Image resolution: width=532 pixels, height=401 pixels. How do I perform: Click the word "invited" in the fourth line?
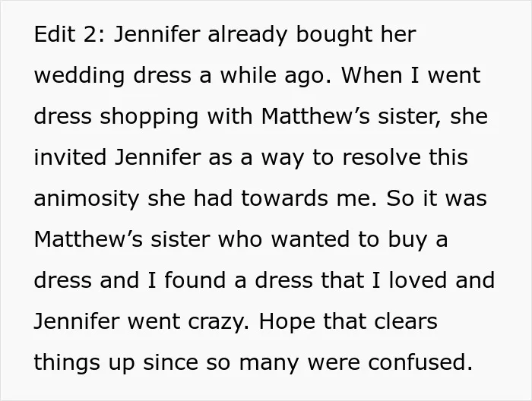pos(70,157)
